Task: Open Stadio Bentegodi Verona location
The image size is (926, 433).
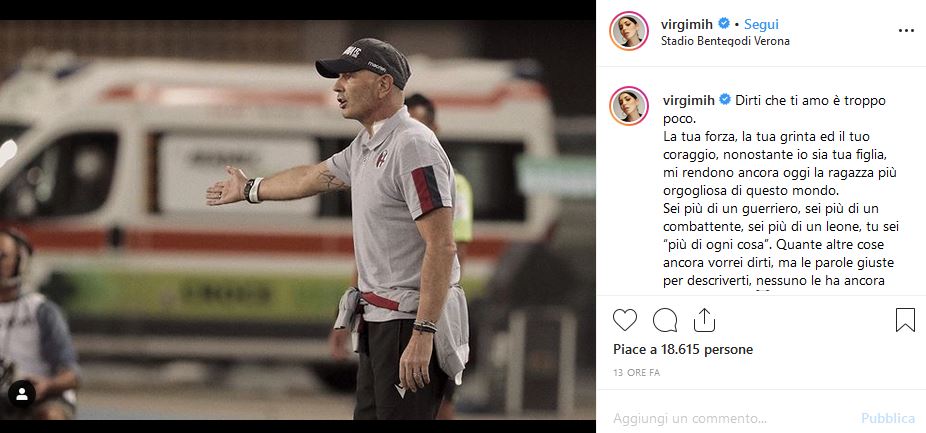Action: 725,41
